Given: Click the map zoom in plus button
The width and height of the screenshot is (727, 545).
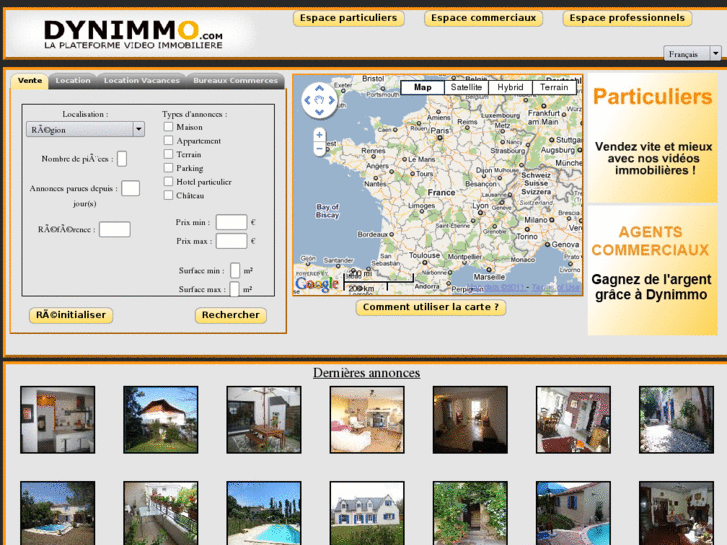Looking at the screenshot, I should 319,134.
